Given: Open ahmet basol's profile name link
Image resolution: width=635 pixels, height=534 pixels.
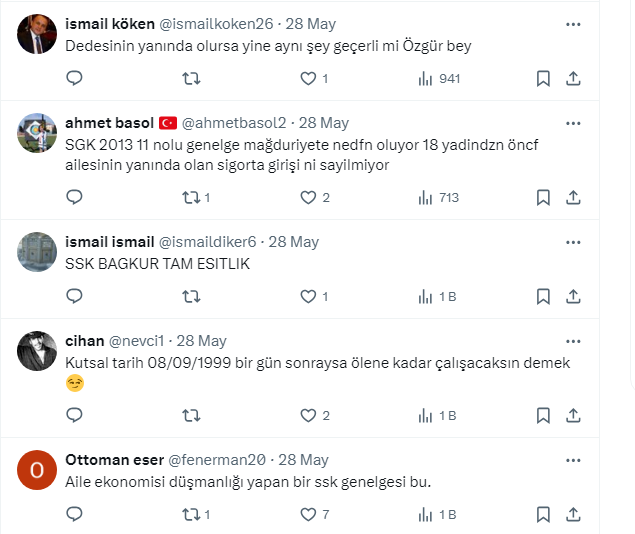Looking at the screenshot, I should [109, 123].
